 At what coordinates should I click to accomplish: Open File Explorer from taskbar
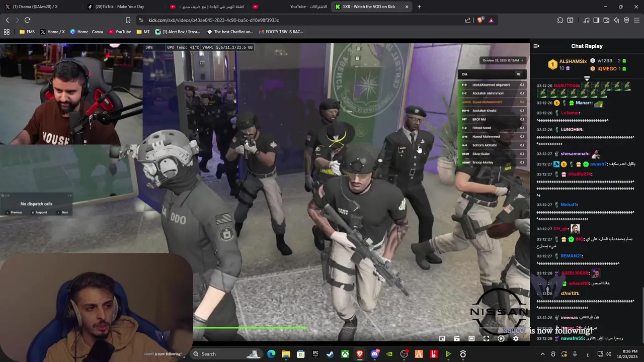point(286,354)
